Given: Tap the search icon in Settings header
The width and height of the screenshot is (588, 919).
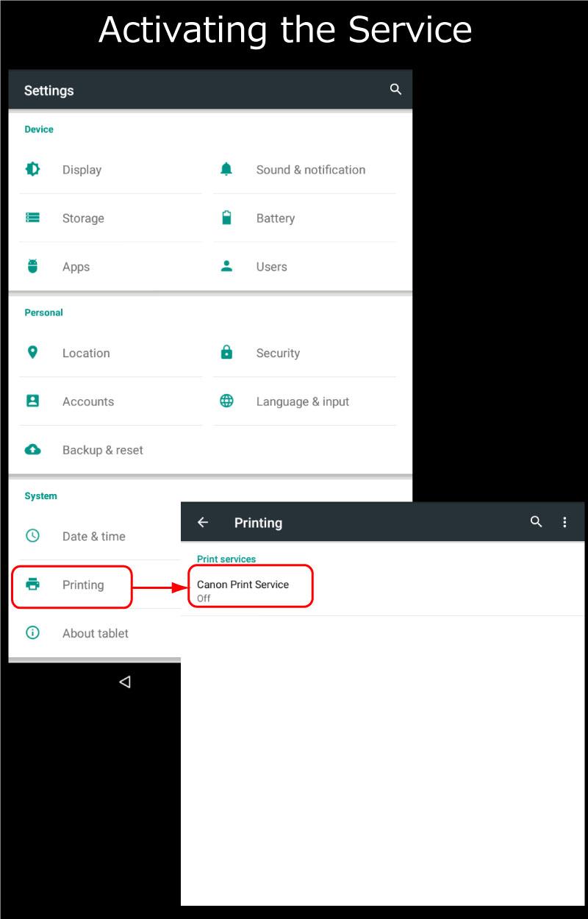Looking at the screenshot, I should coord(395,90).
